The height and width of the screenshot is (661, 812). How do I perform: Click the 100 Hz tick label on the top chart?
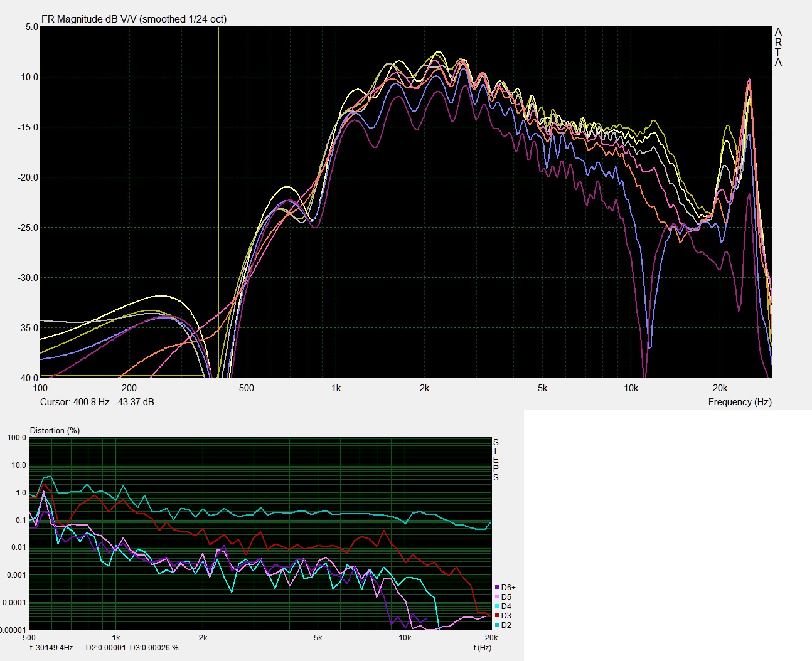pos(40,388)
